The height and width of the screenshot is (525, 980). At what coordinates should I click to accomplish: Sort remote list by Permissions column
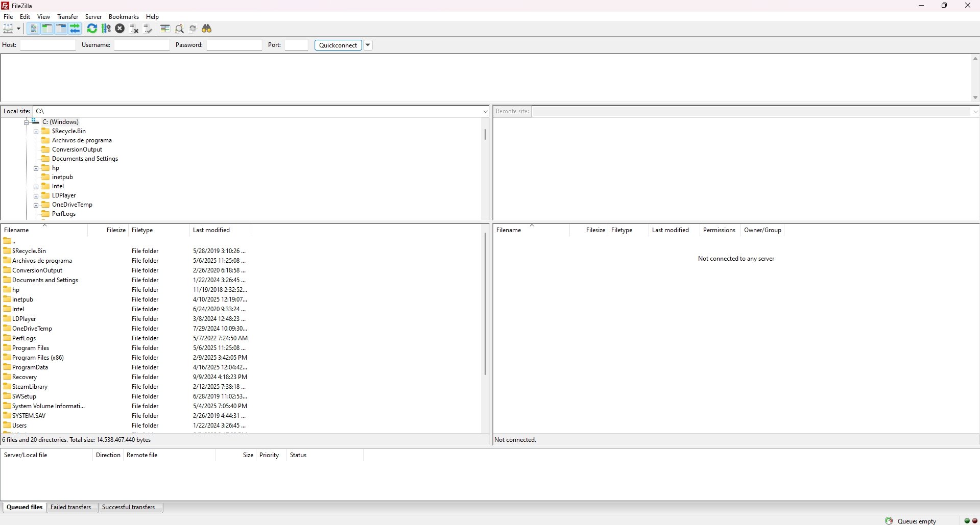coord(719,230)
